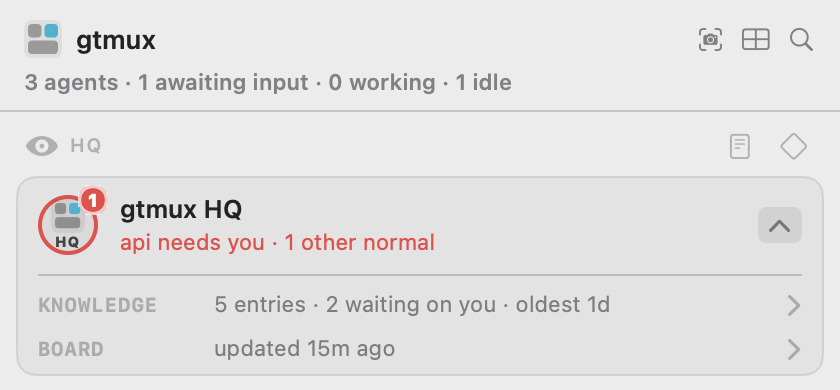Click the 'gtmux HQ' card title
The width and height of the screenshot is (840, 390).
(x=181, y=209)
